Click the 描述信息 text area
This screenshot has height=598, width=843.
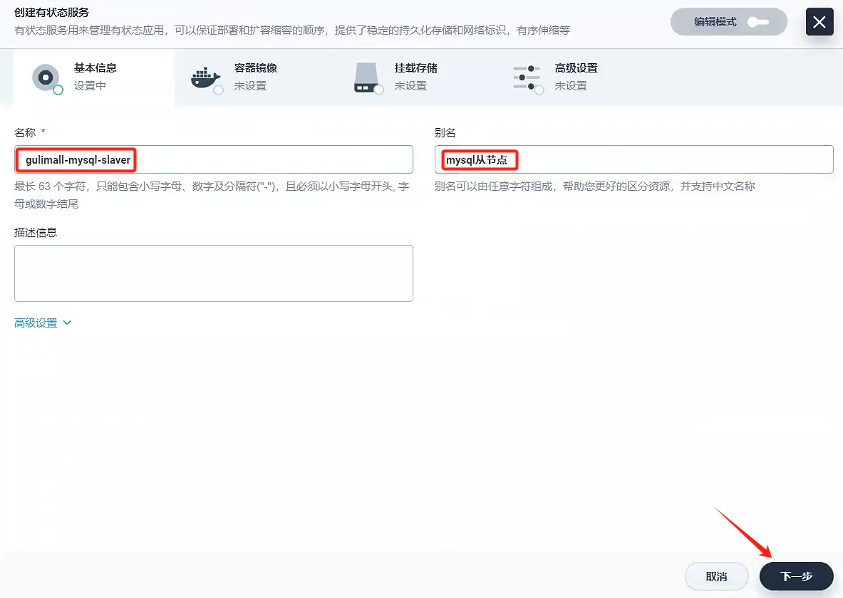(x=213, y=273)
